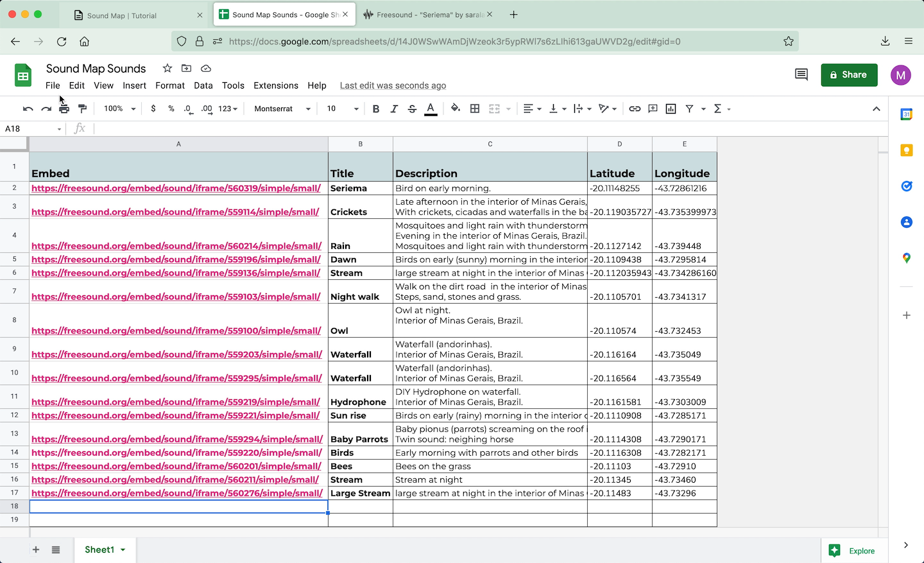Toggle bold formatting
924x563 pixels.
[376, 109]
